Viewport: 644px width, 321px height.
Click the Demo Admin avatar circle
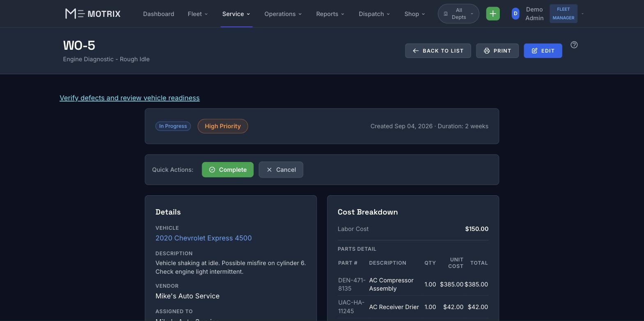(x=515, y=14)
